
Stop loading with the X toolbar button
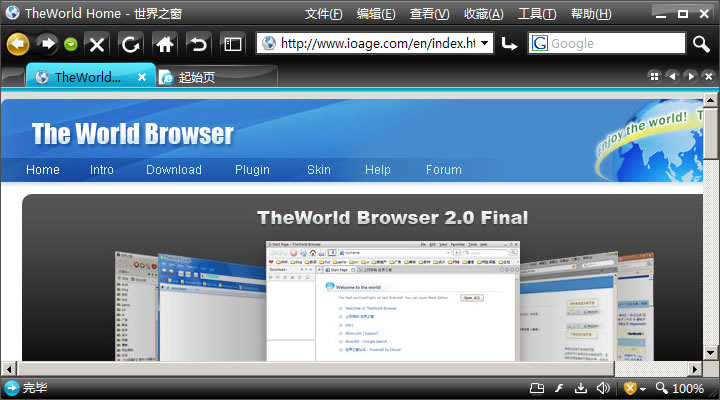(x=97, y=45)
